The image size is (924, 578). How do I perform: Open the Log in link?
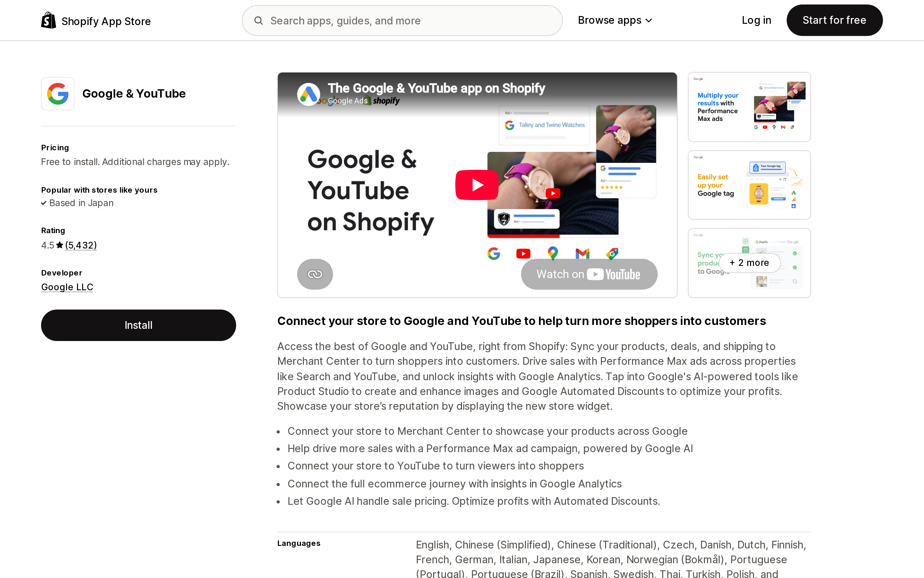coord(756,20)
